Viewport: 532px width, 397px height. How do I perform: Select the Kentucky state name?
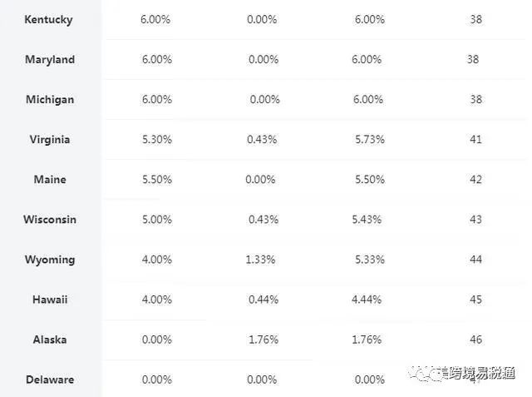pyautogui.click(x=49, y=19)
